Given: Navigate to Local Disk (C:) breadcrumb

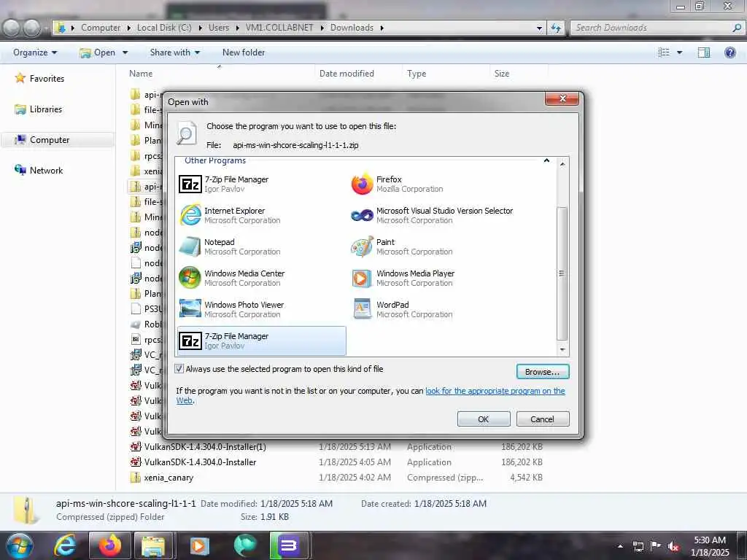Looking at the screenshot, I should (164, 28).
